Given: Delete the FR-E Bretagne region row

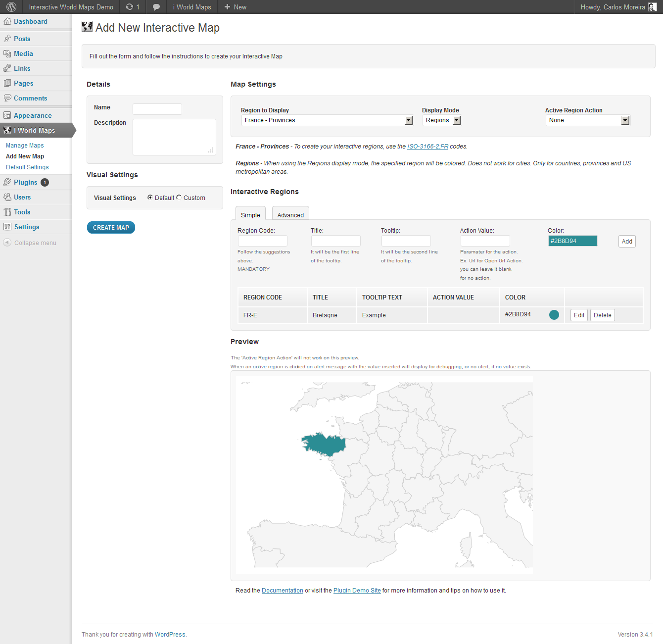Looking at the screenshot, I should click(602, 315).
